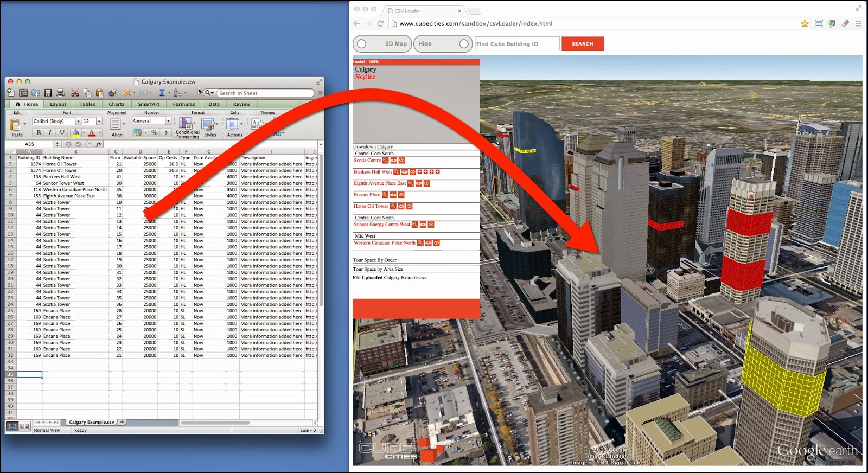
Task: Select the Calgary Example.csv sheet tab
Action: [x=92, y=422]
